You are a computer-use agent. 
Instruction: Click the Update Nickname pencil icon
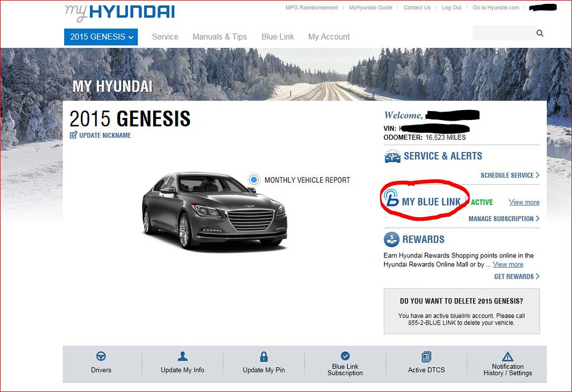coord(73,135)
